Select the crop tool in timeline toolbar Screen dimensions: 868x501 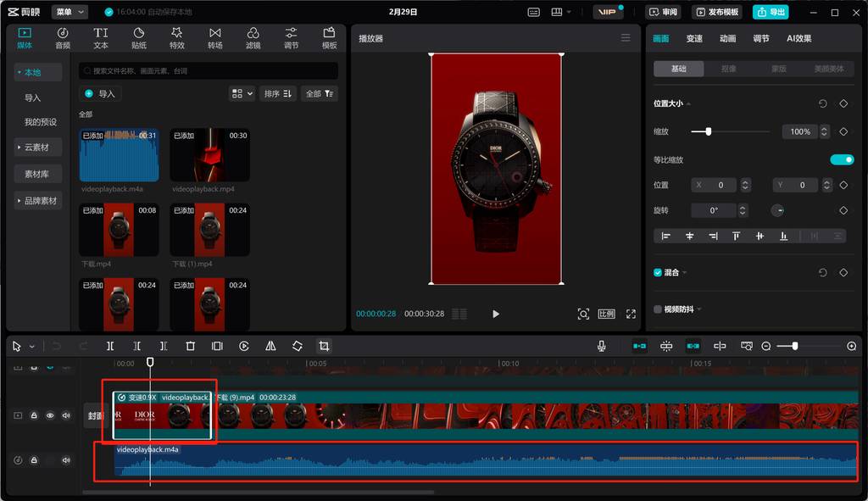(324, 346)
